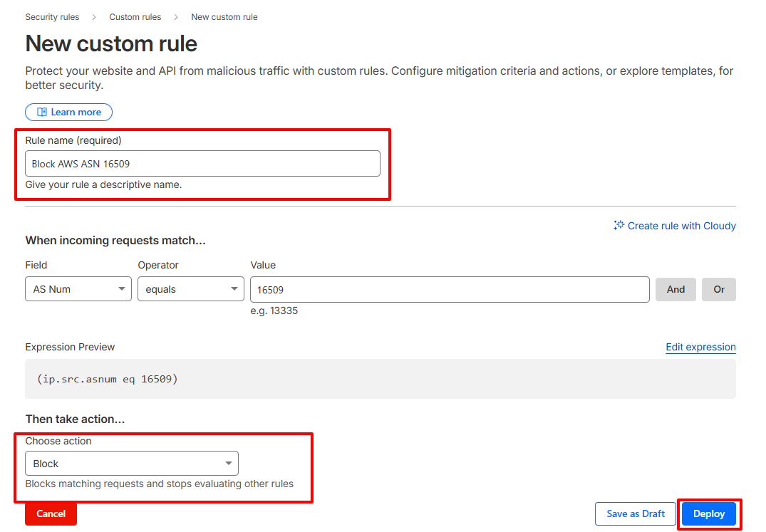766x532 pixels.
Task: Open the Operator dropdown set to equals
Action: tap(190, 289)
